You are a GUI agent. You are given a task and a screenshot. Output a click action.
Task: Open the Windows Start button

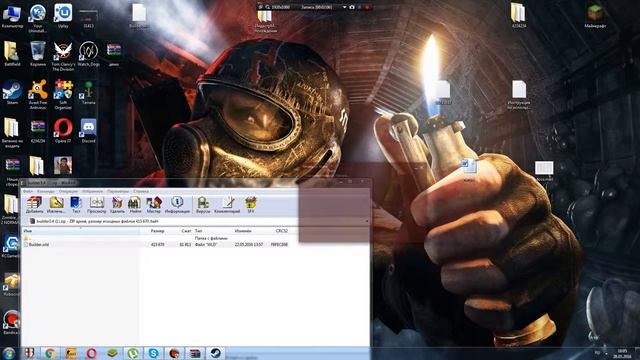click(9, 353)
